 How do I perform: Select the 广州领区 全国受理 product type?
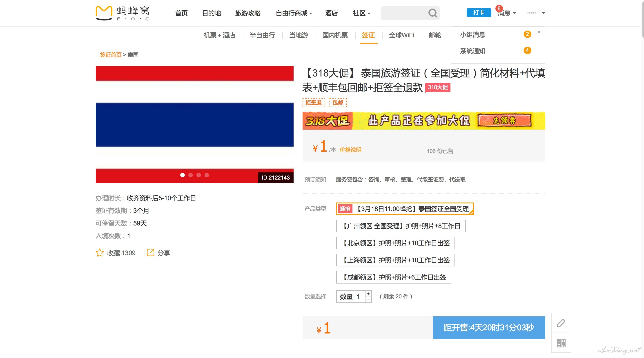(401, 226)
